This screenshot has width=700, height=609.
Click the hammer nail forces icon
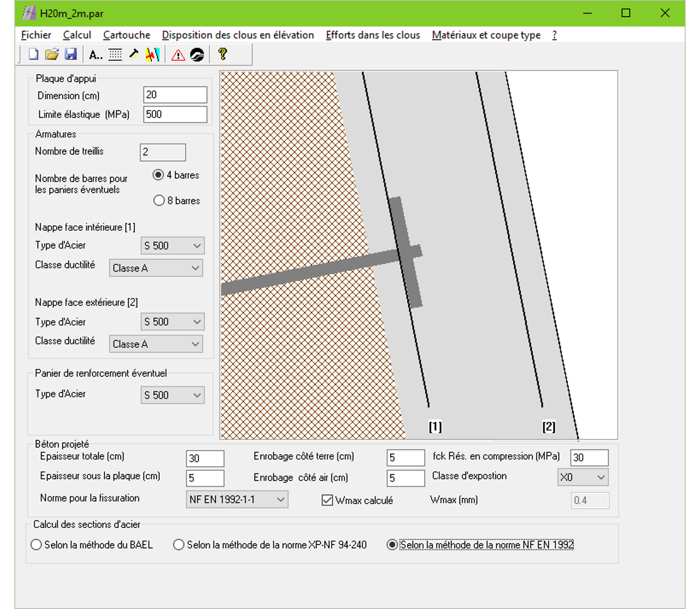pos(134,54)
